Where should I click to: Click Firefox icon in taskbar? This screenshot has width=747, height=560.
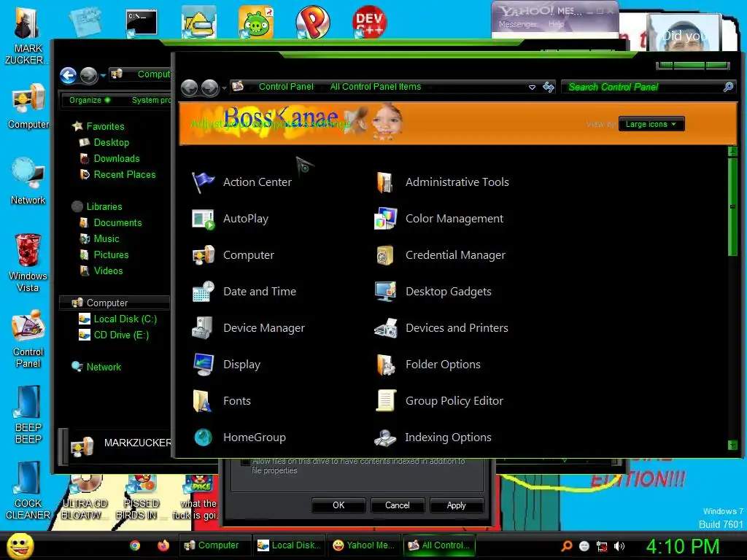coord(163,545)
